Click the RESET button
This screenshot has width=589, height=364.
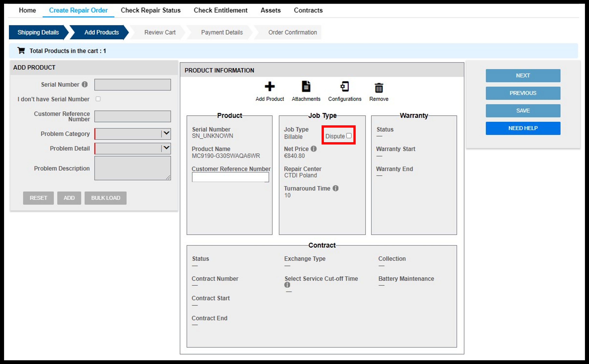click(38, 198)
